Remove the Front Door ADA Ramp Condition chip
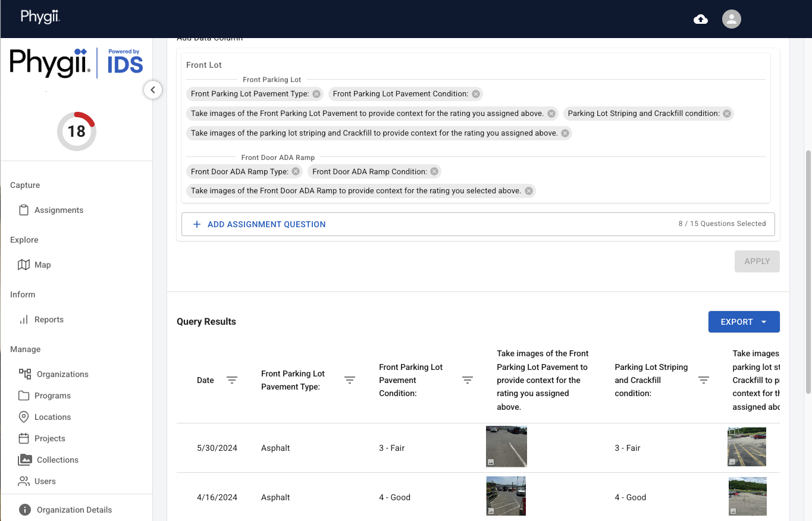 point(434,172)
